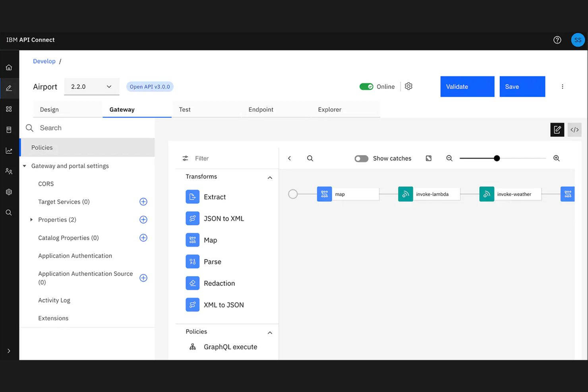Select the Parse transform policy

[203, 261]
